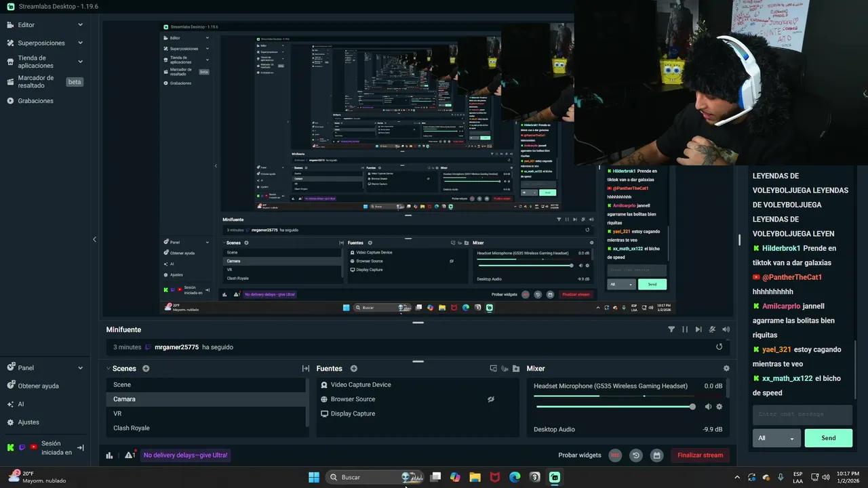Mute the Headset Microphone speaker icon

[708, 407]
